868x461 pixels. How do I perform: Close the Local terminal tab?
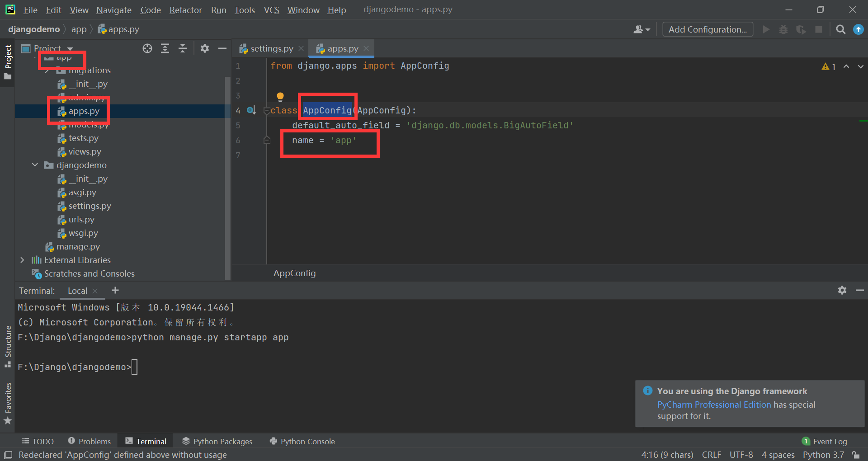tap(95, 291)
